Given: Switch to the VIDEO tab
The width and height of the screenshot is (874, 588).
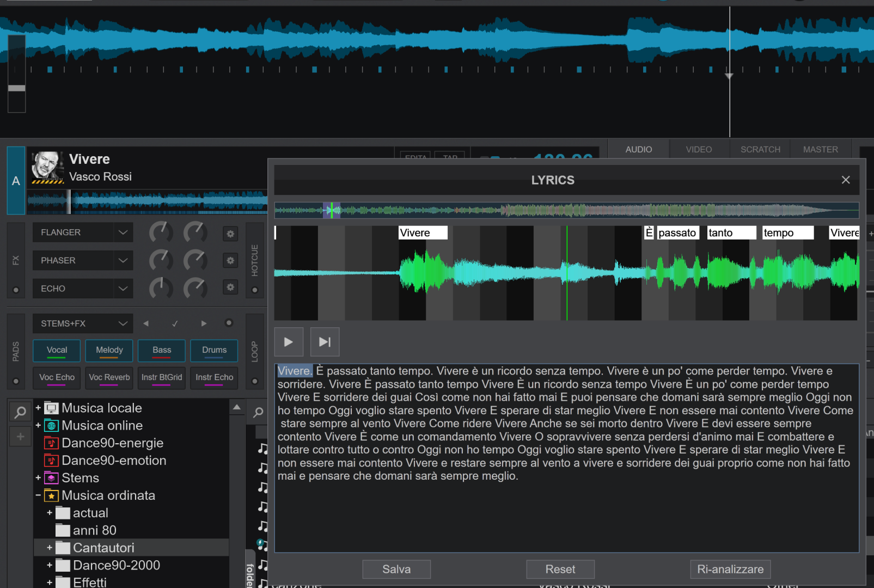Looking at the screenshot, I should pos(699,149).
